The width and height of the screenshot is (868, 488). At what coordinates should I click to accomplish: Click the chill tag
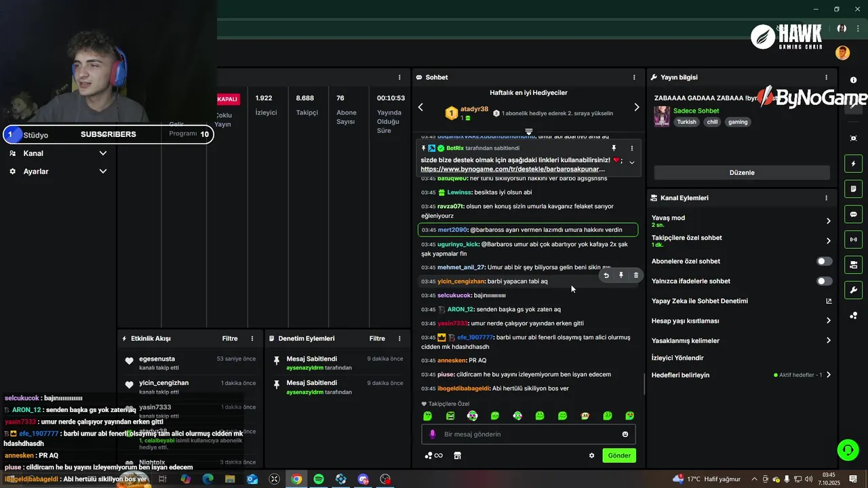click(712, 122)
